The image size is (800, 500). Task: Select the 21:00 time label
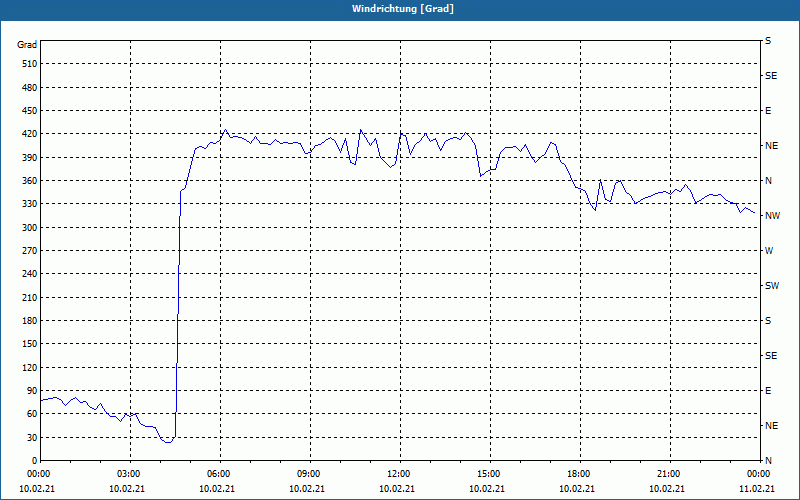[x=670, y=474]
